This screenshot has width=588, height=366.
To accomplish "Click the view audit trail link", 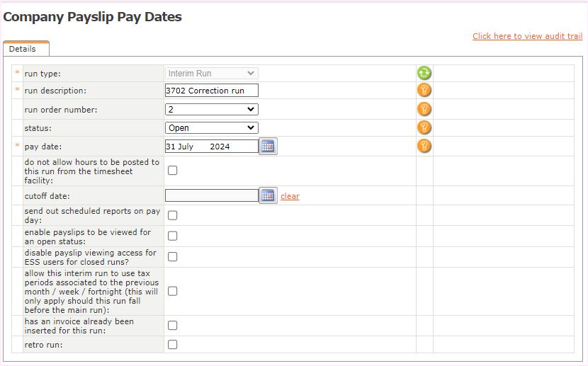I will [527, 36].
